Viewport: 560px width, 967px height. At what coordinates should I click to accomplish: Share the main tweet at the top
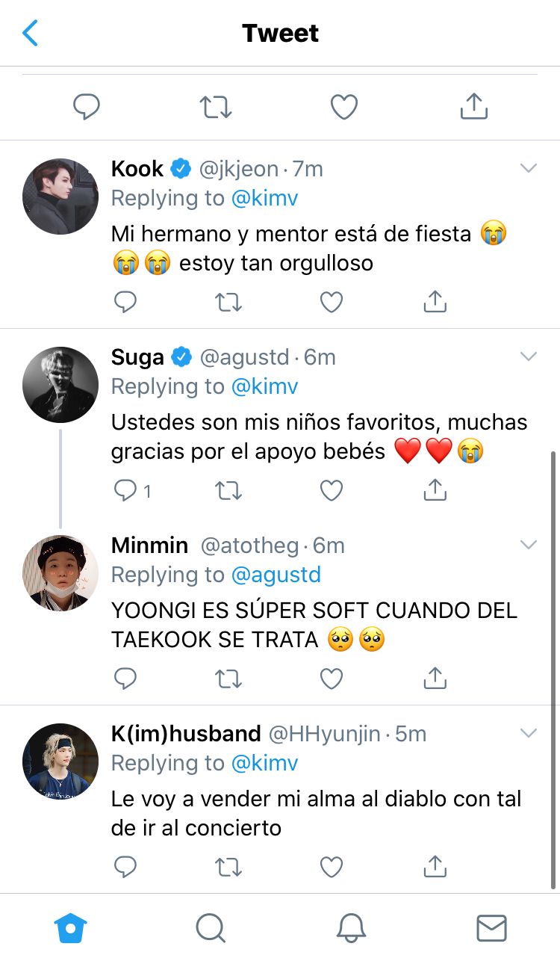pos(473,106)
